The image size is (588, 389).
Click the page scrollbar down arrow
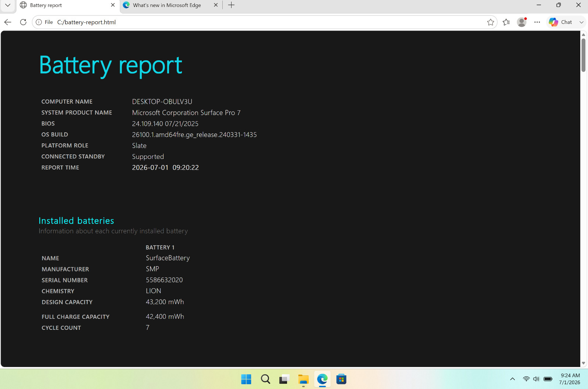click(x=583, y=363)
